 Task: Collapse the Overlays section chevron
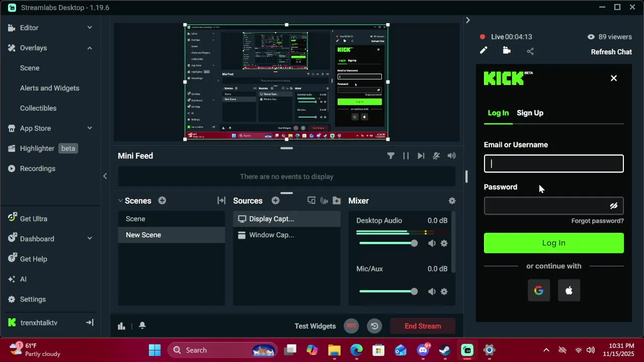tap(90, 48)
